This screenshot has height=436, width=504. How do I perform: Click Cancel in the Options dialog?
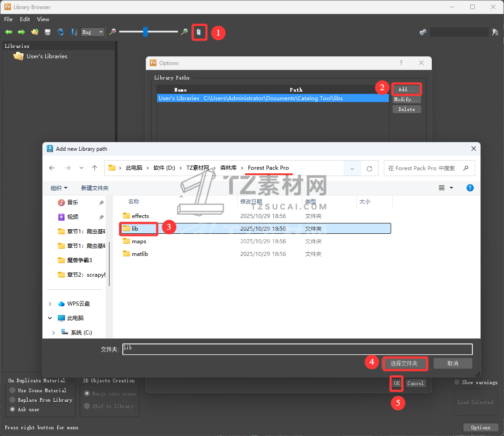point(415,383)
